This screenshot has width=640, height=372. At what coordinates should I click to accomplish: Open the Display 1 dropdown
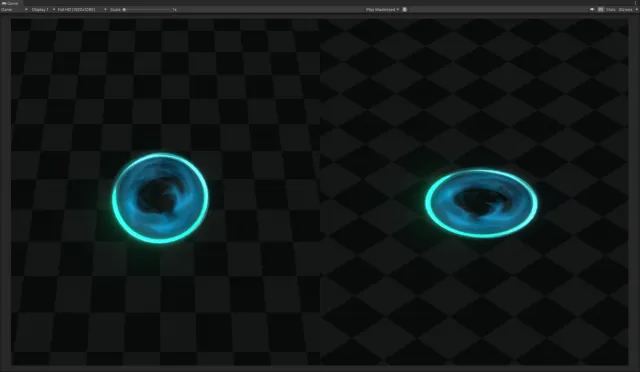point(43,9)
